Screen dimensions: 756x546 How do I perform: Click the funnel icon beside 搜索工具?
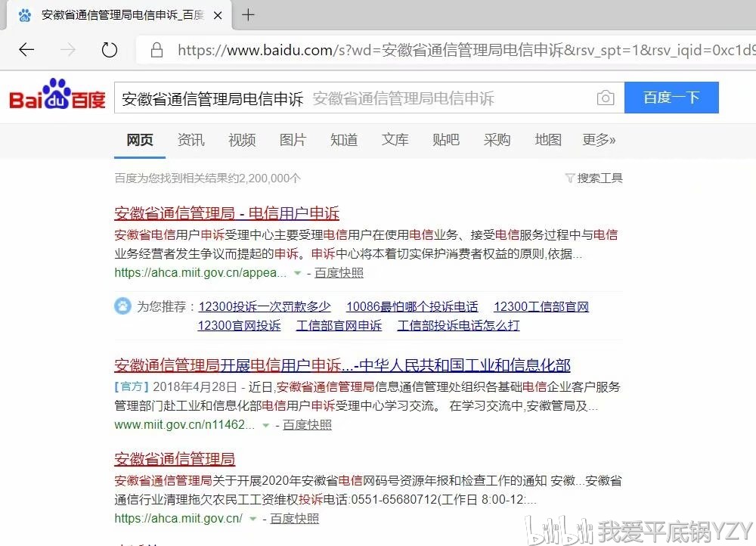[x=570, y=178]
